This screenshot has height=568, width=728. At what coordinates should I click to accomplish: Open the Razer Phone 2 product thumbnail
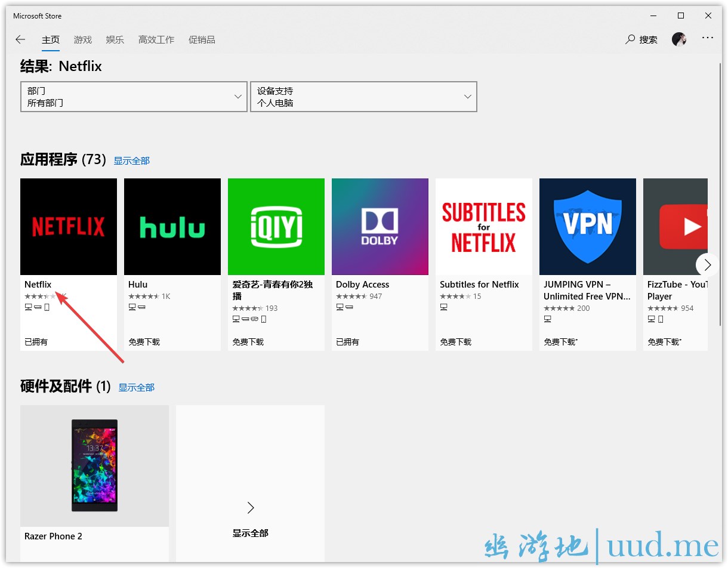(94, 466)
